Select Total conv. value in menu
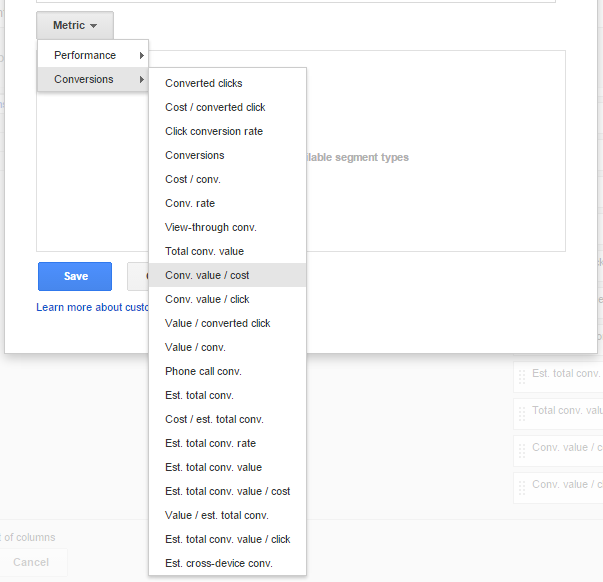This screenshot has height=582, width=603. click(227, 251)
